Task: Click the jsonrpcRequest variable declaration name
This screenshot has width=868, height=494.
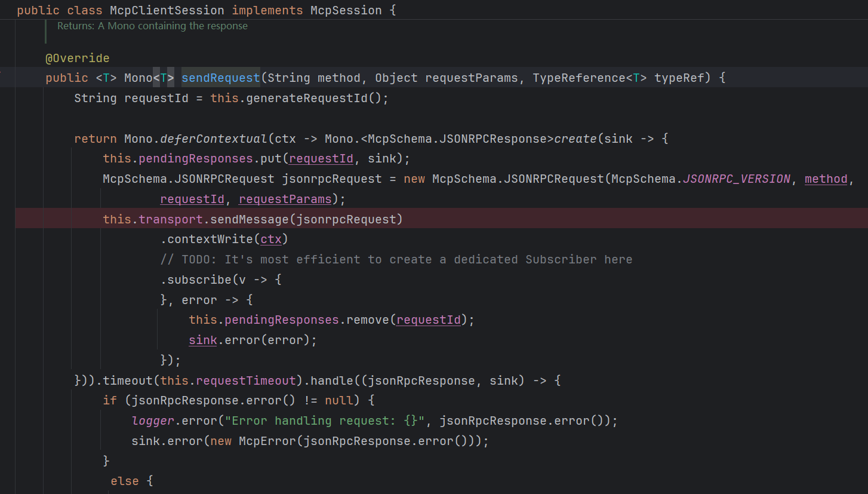Action: [x=331, y=179]
